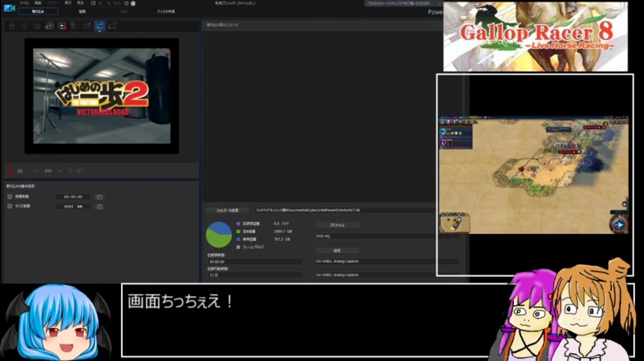Viewport: 644px width, 361px height.
Task: Click the icon beside the size limit field
Action: [100, 206]
